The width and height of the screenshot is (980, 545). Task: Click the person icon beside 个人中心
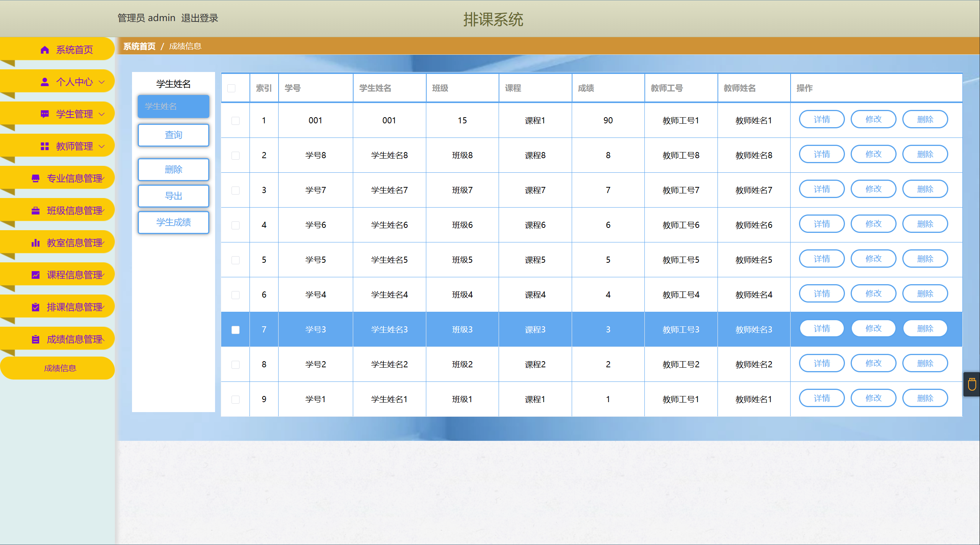pyautogui.click(x=45, y=82)
